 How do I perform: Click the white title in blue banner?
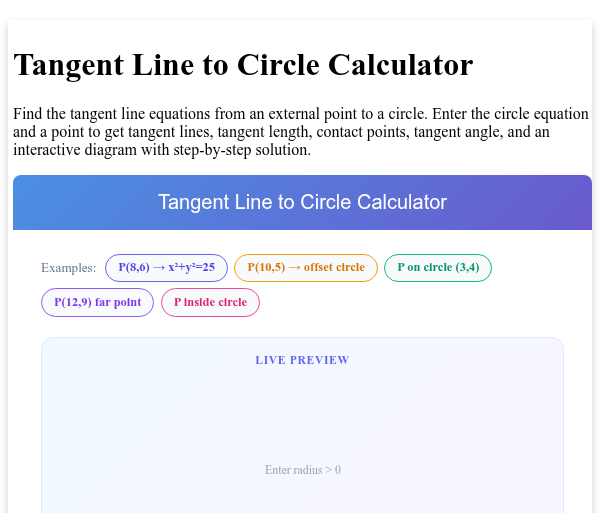302,202
